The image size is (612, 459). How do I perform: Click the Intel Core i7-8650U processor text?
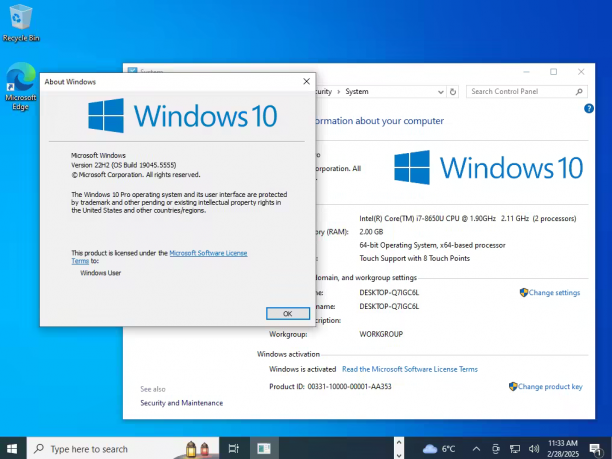point(468,219)
